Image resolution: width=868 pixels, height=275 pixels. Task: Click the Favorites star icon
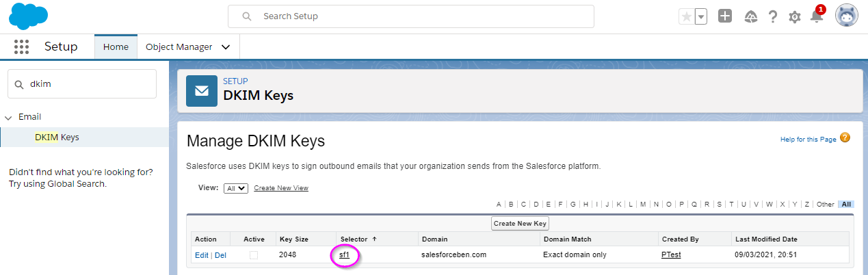[687, 16]
